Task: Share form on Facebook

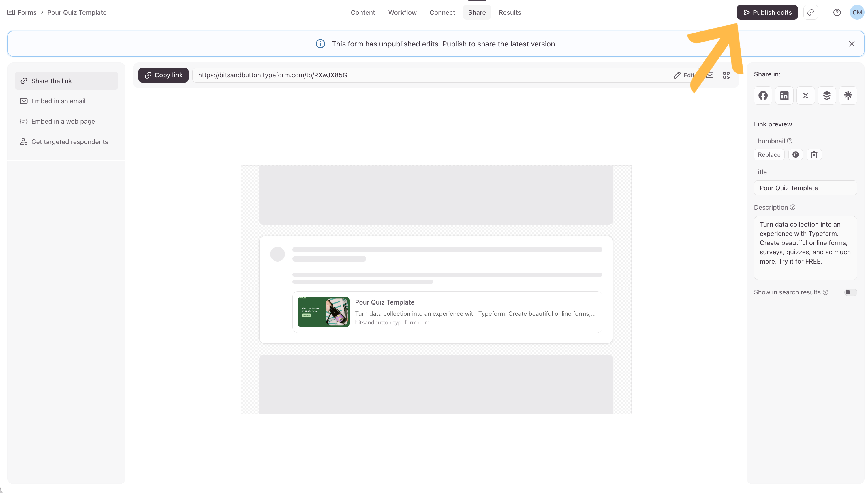Action: (x=763, y=96)
